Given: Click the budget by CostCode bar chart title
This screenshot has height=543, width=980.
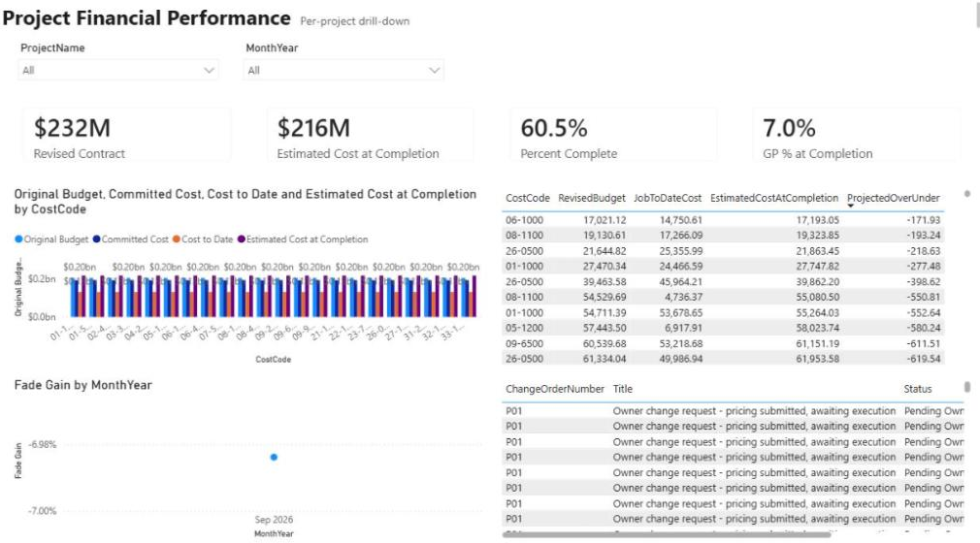Looking at the screenshot, I should (x=245, y=202).
